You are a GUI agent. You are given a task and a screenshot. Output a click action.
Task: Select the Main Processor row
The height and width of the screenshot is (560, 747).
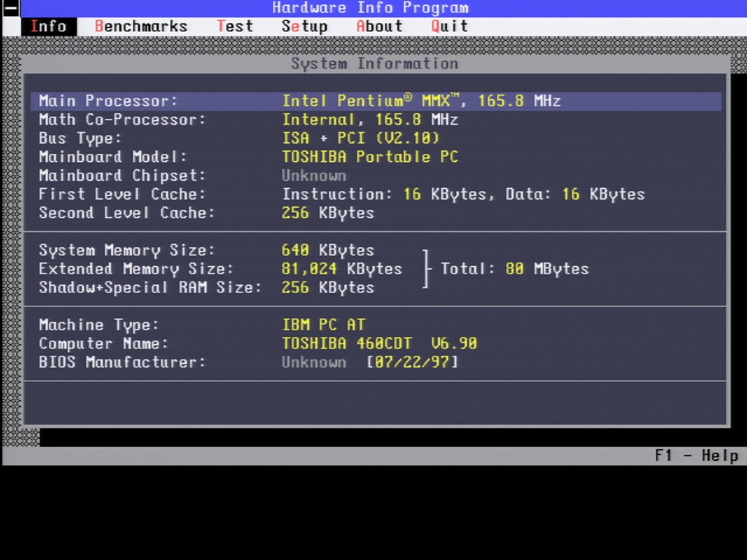click(x=376, y=101)
